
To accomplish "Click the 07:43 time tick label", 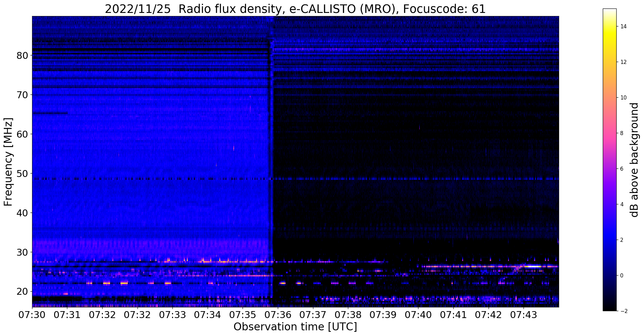I will pyautogui.click(x=524, y=315).
